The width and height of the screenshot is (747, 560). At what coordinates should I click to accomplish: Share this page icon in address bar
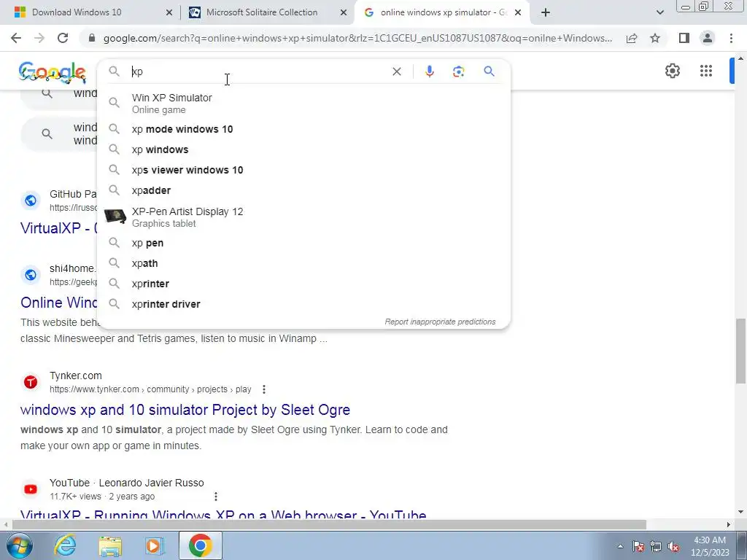(x=632, y=38)
